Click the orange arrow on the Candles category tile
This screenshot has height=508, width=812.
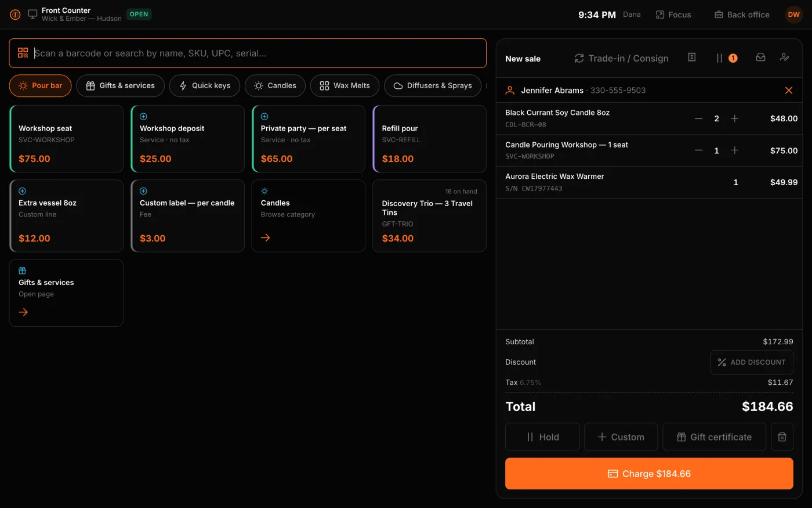[266, 237]
